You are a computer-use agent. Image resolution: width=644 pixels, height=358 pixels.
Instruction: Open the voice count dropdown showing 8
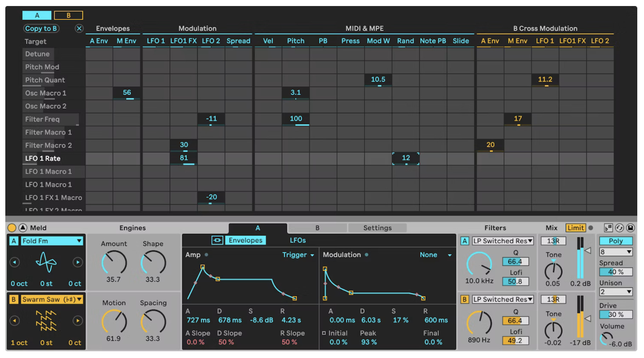(x=616, y=252)
